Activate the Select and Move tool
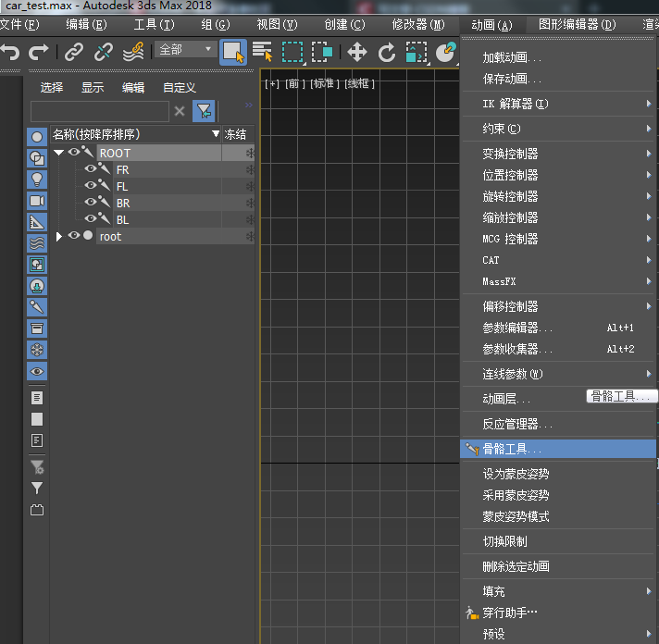Viewport: 659px width, 644px height. pos(357,52)
